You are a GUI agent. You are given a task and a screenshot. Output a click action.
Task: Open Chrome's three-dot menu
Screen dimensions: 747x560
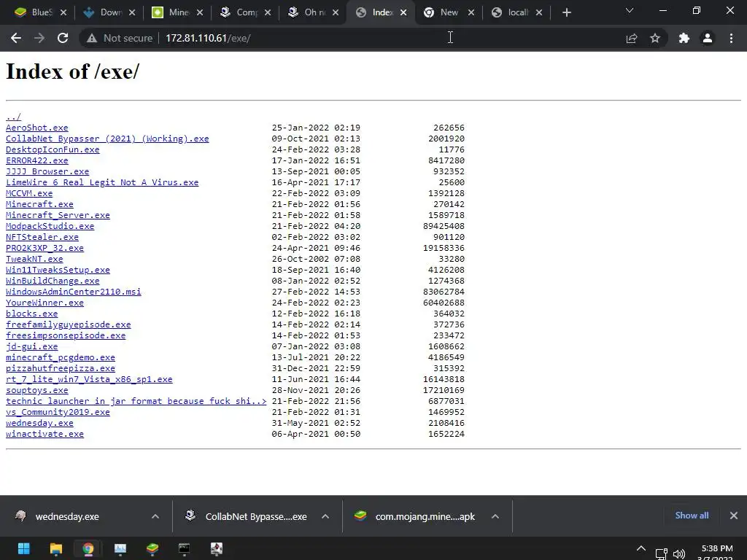pos(731,38)
